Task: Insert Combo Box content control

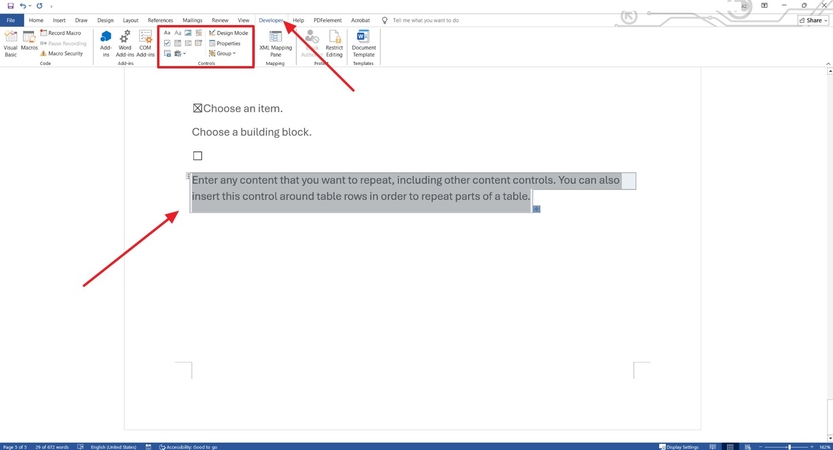Action: pos(177,43)
